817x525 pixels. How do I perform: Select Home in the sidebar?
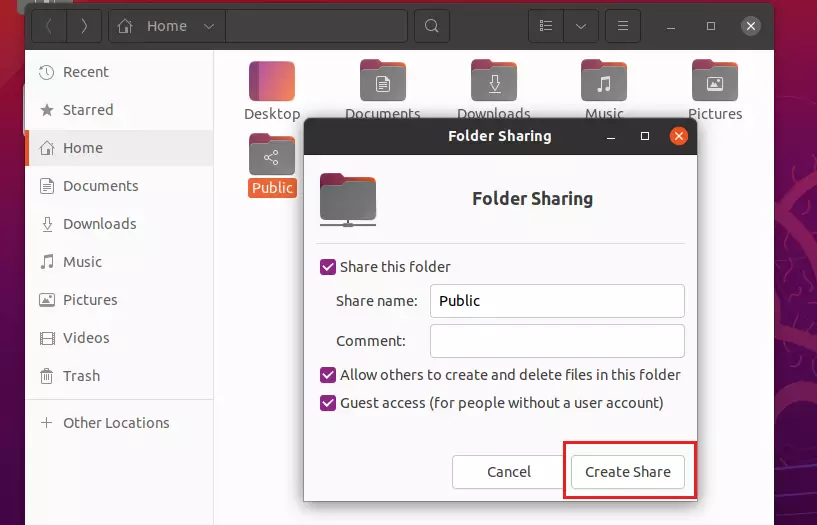[119, 148]
